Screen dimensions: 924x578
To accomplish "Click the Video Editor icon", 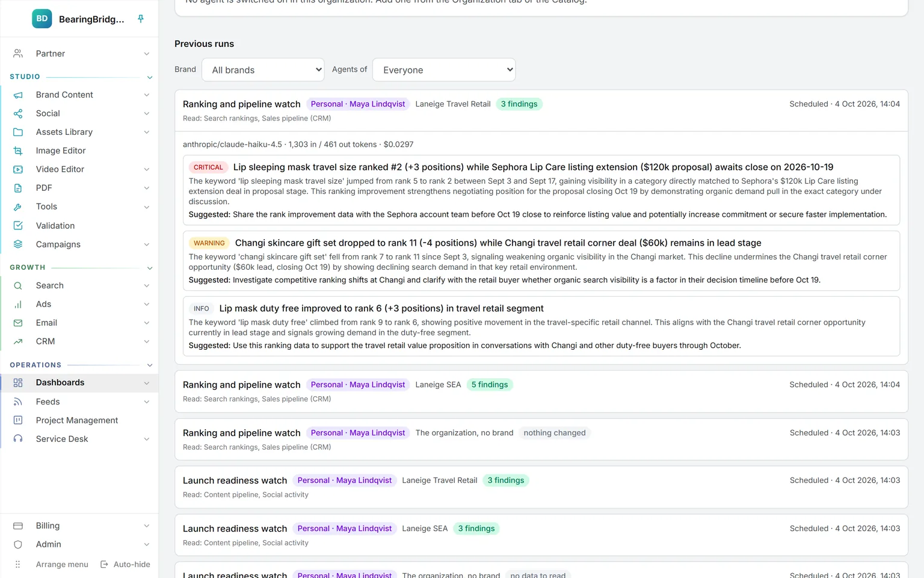I will pyautogui.click(x=18, y=170).
